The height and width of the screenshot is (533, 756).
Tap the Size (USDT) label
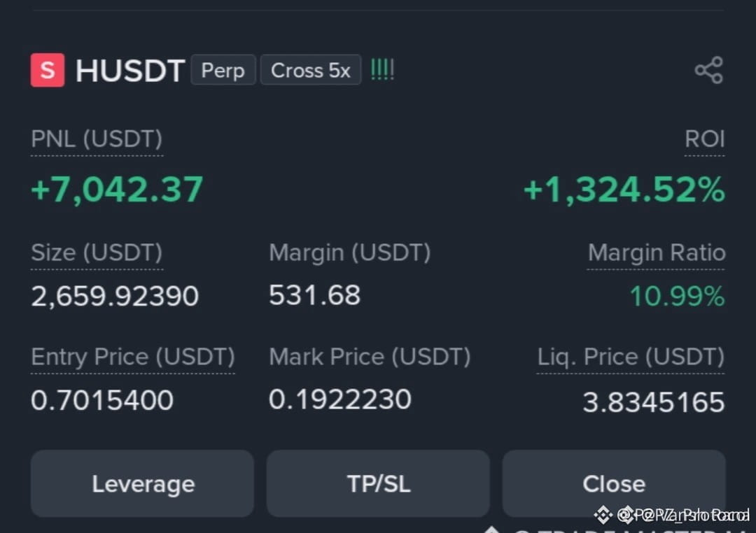pos(97,253)
